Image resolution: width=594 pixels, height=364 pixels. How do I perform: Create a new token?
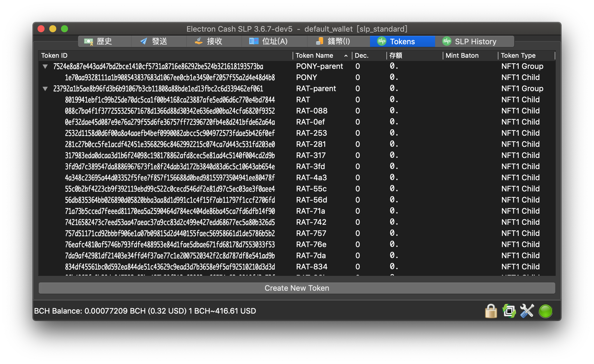click(x=297, y=288)
